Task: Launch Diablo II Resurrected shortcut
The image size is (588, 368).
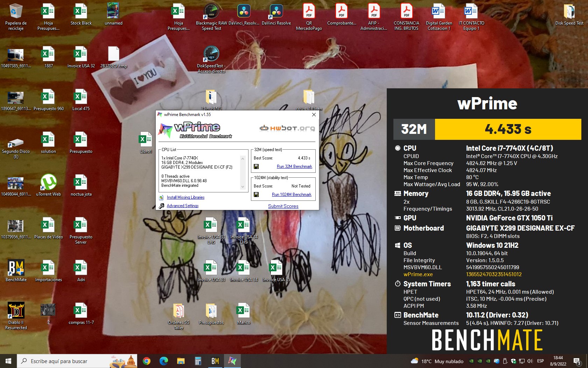Action: [x=16, y=316]
